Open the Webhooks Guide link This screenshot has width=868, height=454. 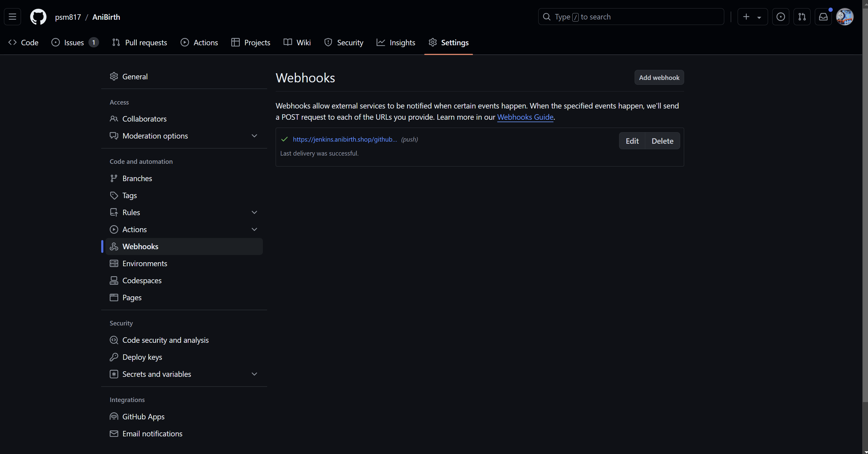click(x=525, y=117)
